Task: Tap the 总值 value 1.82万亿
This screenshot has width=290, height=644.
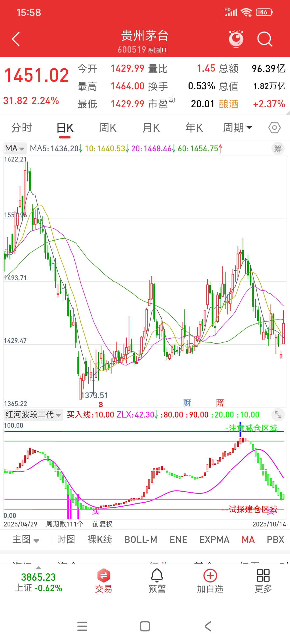Action: click(269, 86)
